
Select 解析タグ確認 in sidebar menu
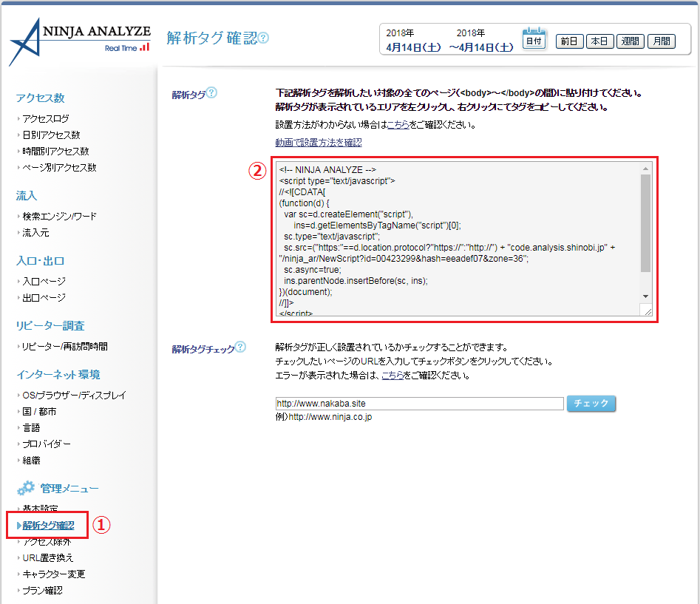[x=48, y=526]
